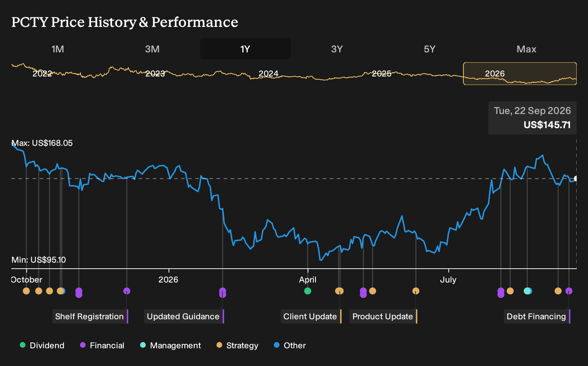
Task: Click the orange dot above Client Update
Action: click(340, 291)
